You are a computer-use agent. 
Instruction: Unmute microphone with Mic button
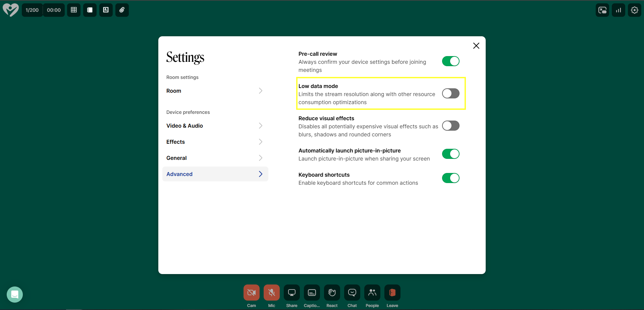click(x=272, y=293)
